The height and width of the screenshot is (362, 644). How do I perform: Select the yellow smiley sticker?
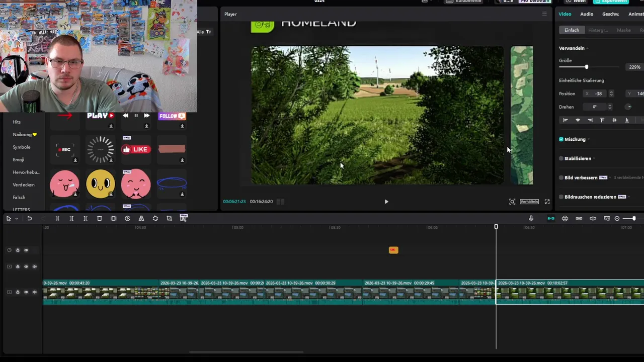(x=100, y=183)
